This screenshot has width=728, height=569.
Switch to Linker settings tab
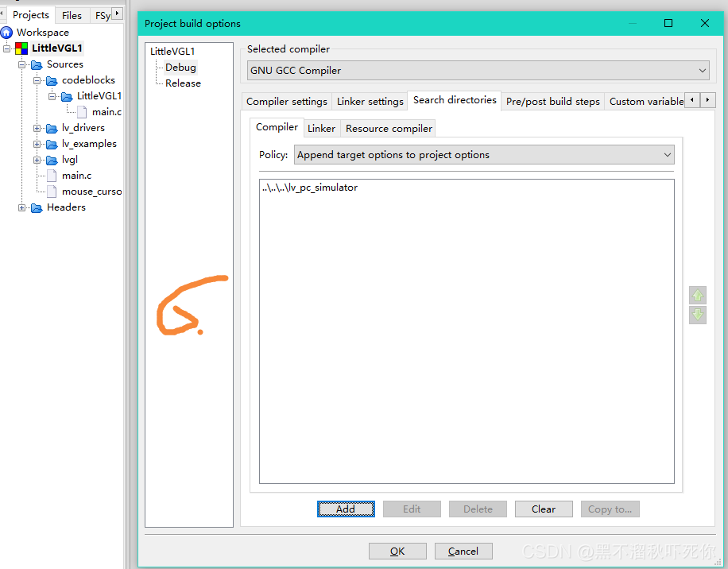pyautogui.click(x=370, y=102)
